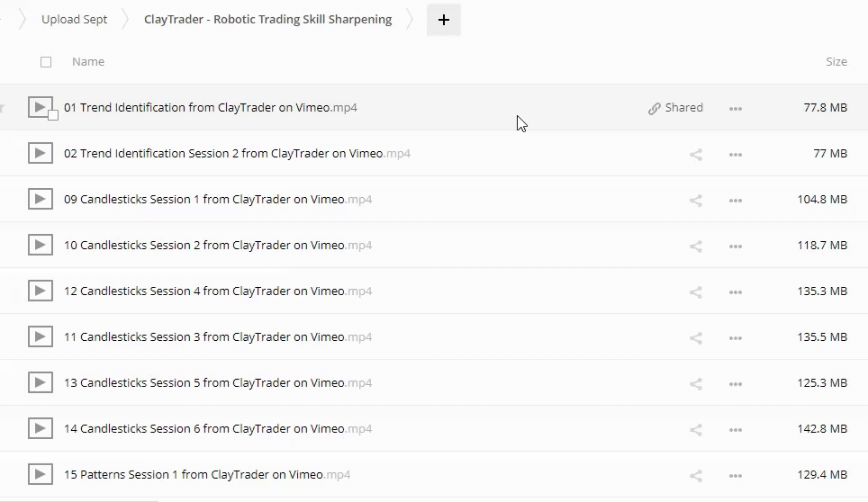The width and height of the screenshot is (868, 502).
Task: Click share icon for 10 Candlesticks Session 2
Action: click(695, 246)
